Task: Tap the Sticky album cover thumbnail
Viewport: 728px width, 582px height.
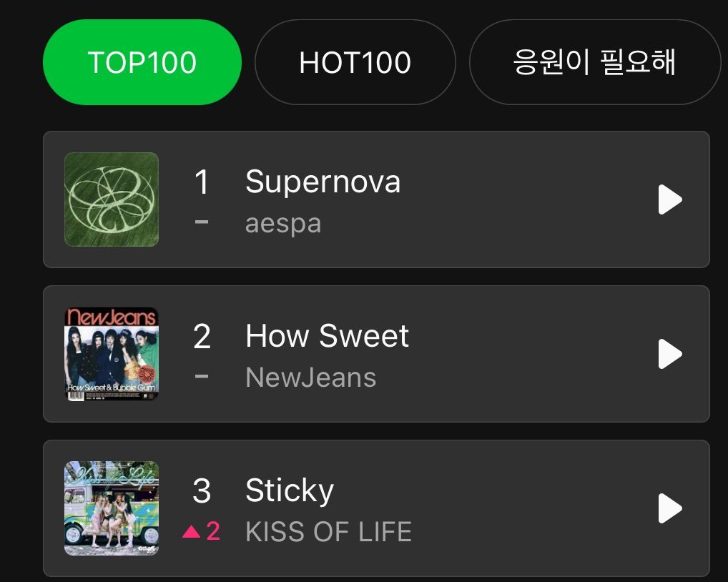Action: (x=112, y=508)
